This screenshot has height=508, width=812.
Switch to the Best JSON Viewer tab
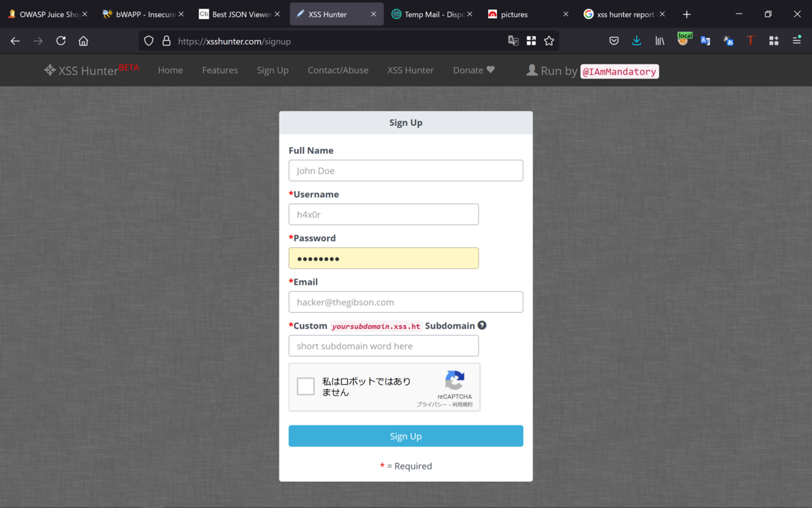[240, 14]
